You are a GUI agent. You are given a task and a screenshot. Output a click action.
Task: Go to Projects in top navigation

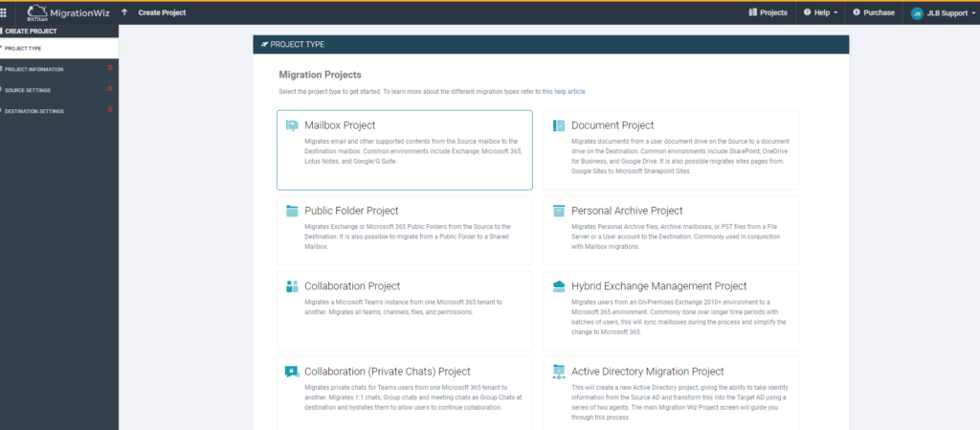tap(768, 12)
